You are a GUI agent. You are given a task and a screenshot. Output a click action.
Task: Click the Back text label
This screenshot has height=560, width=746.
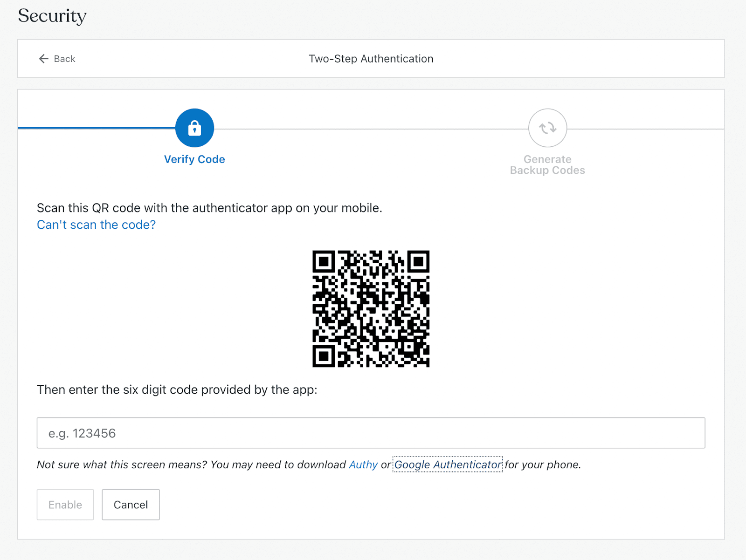click(x=65, y=59)
